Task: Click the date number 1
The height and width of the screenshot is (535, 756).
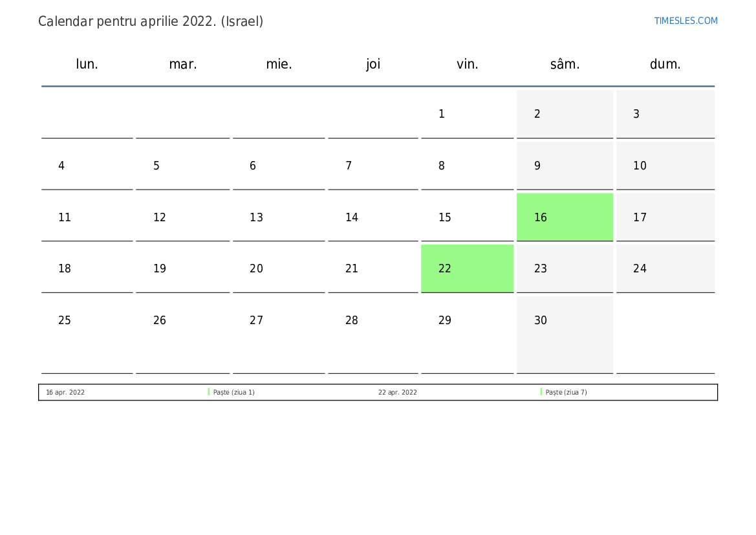Action: (441, 114)
